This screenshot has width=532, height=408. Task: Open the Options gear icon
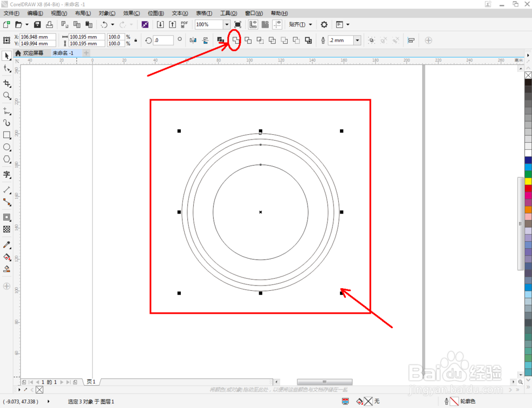click(x=324, y=25)
